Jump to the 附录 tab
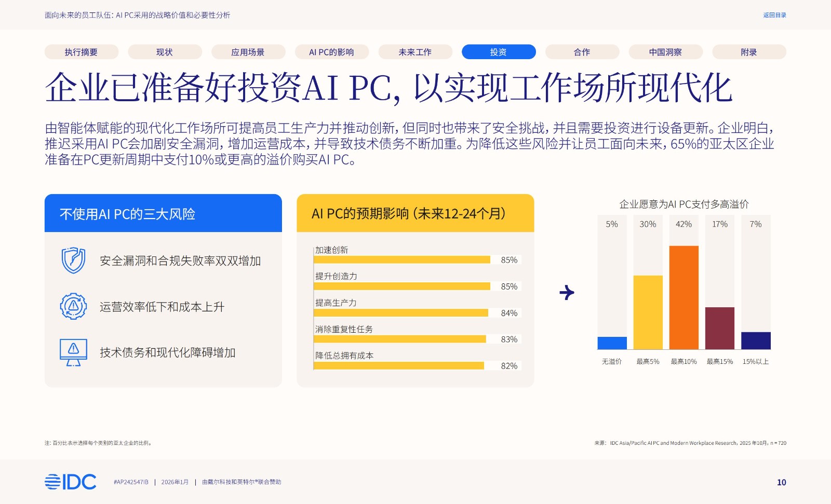Viewport: 831px width, 504px height. [748, 52]
